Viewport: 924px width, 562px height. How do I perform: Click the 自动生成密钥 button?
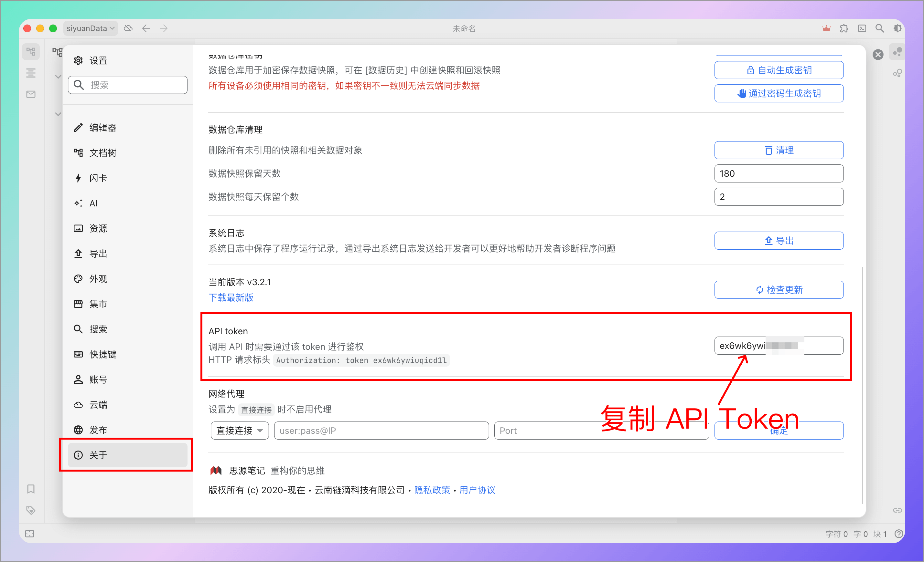pyautogui.click(x=779, y=70)
